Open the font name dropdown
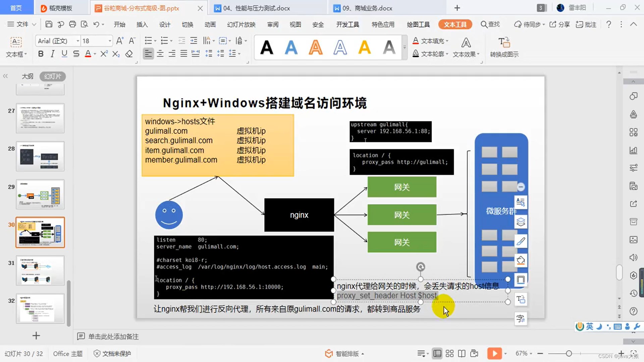Screen dimensions: 644x362 click(78, 41)
